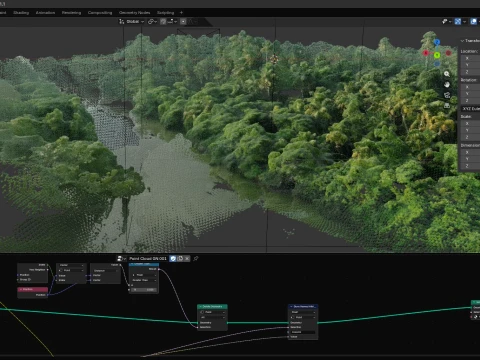Click the Rotation Z field
The width and height of the screenshot is (480, 360).
pos(471,101)
